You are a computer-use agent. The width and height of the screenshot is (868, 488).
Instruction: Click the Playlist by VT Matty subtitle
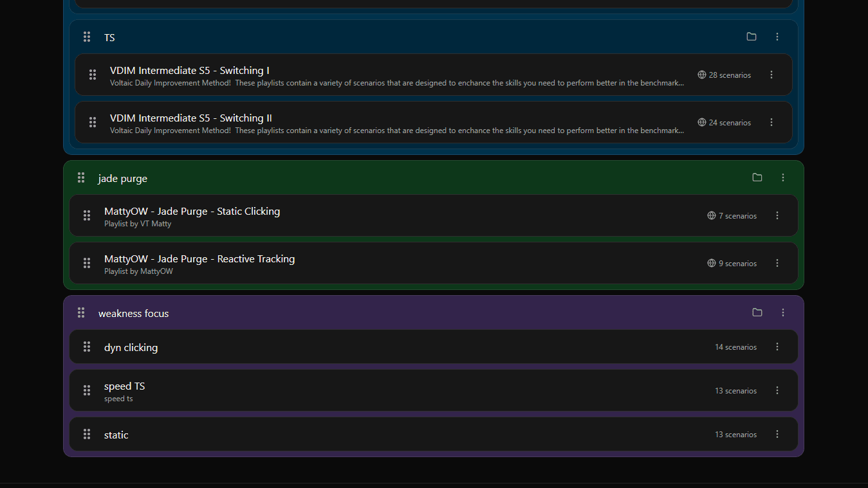[138, 224]
